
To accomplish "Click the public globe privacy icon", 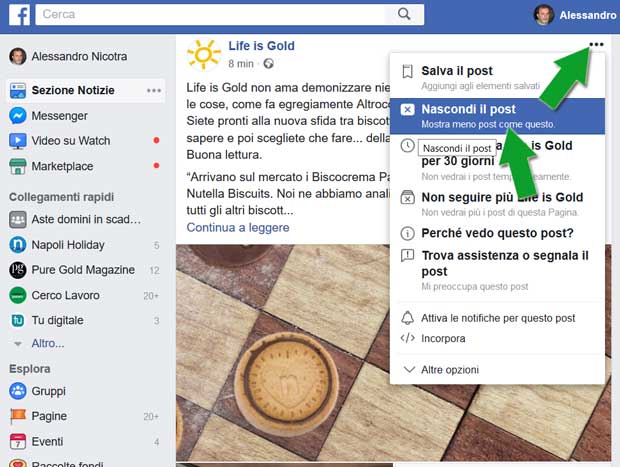I will tap(268, 64).
